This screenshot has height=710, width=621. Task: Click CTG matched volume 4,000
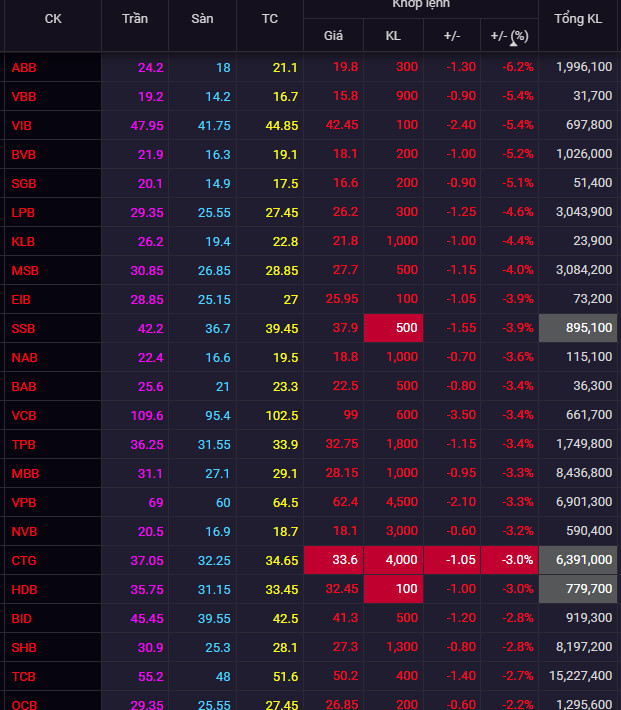393,560
